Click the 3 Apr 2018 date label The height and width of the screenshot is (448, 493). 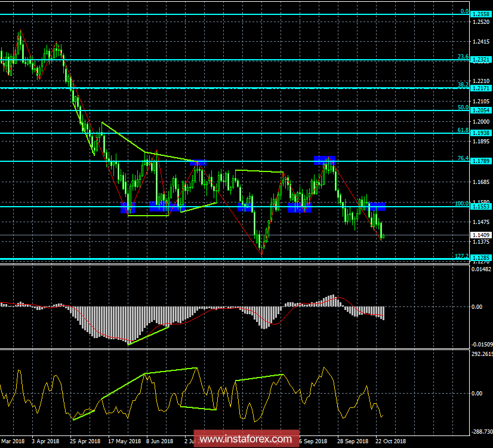45,441
